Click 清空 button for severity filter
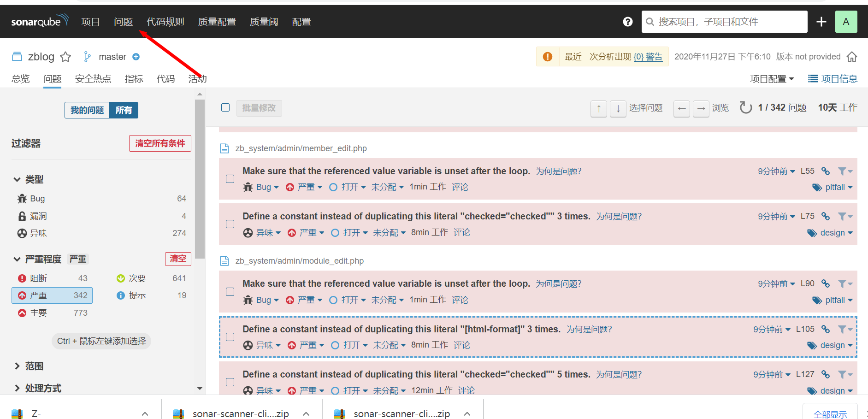The width and height of the screenshot is (868, 419). tap(178, 259)
